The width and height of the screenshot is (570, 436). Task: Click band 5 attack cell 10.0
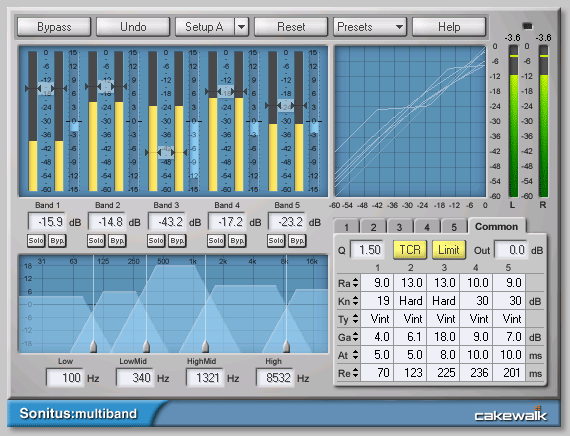tap(509, 355)
